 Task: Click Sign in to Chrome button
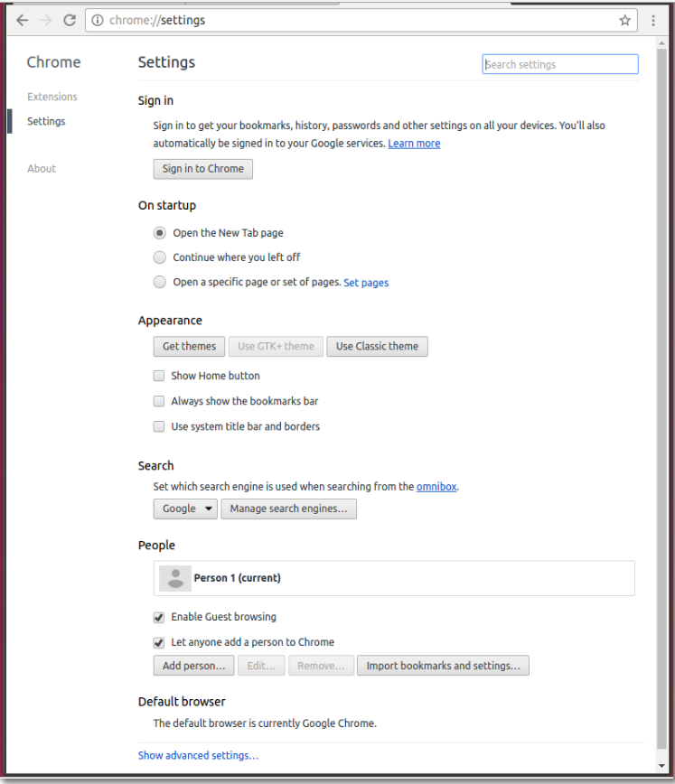point(203,169)
